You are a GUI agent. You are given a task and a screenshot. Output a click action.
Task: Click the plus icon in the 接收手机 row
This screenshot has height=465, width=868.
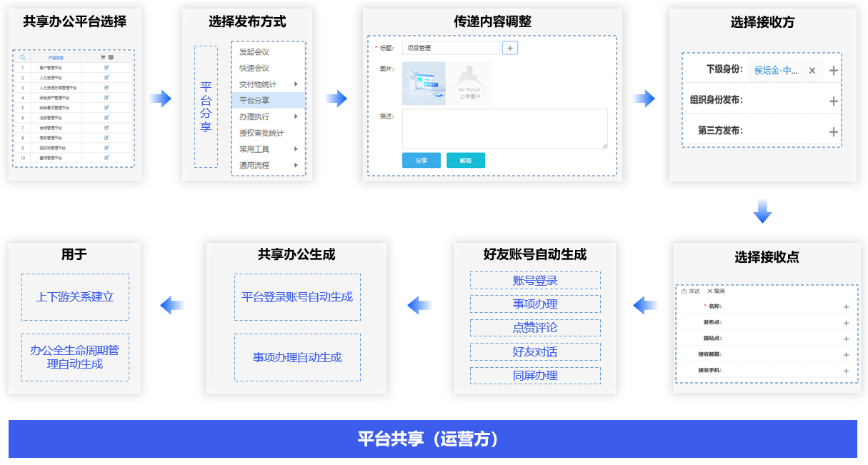click(846, 371)
